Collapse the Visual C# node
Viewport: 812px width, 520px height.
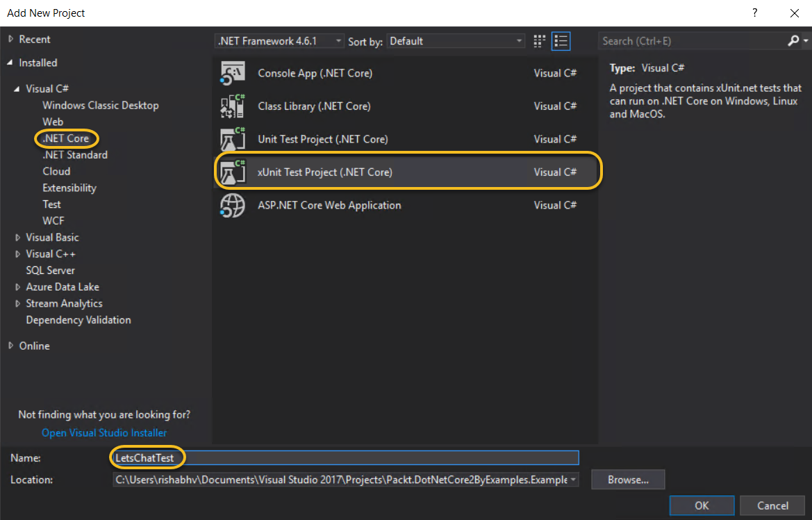(17, 89)
